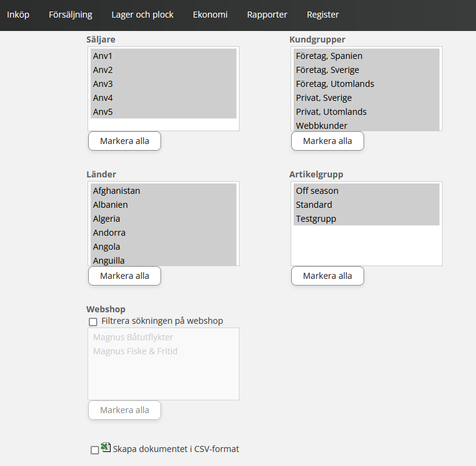Expand the Lager och plock menu
This screenshot has height=466, width=476.
[x=142, y=15]
